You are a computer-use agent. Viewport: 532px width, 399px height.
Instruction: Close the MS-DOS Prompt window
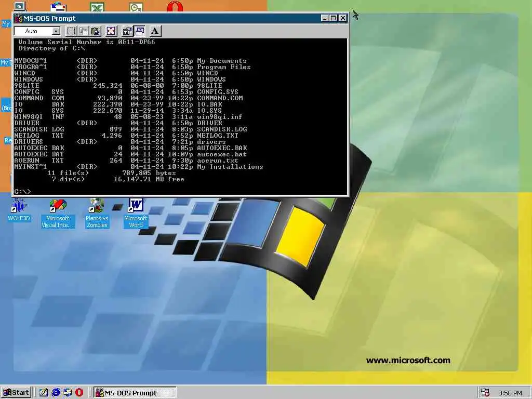coord(343,18)
